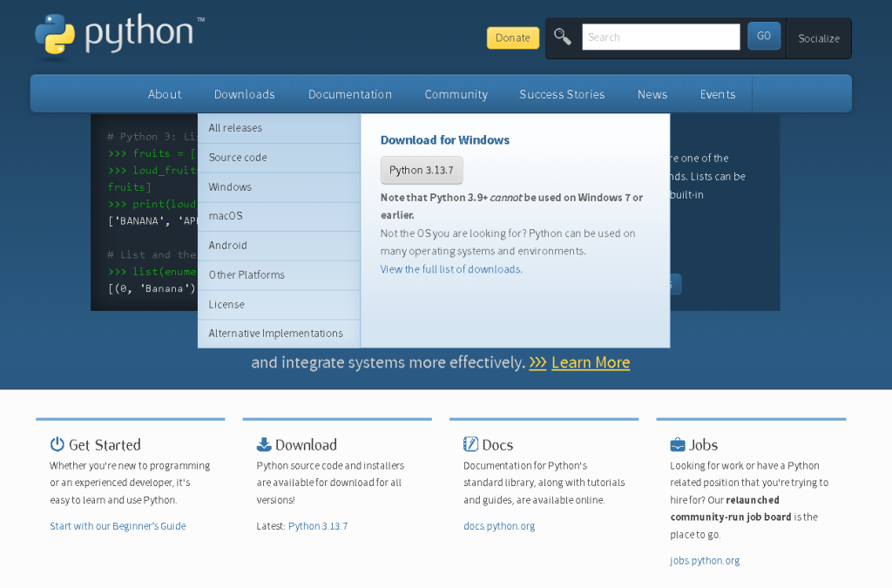892x588 pixels.
Task: Expand the Socialize menu
Action: click(819, 38)
